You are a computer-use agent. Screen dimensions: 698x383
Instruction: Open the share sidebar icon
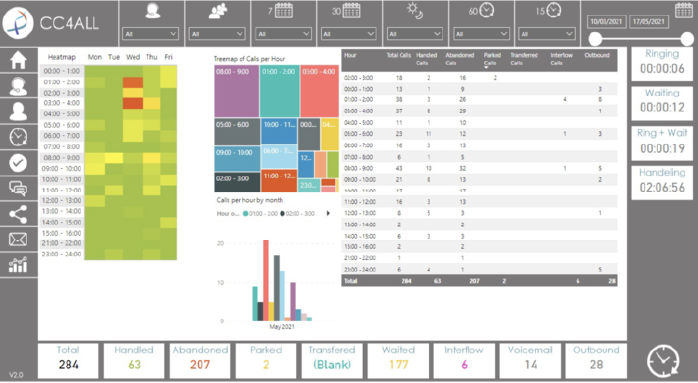(x=18, y=214)
